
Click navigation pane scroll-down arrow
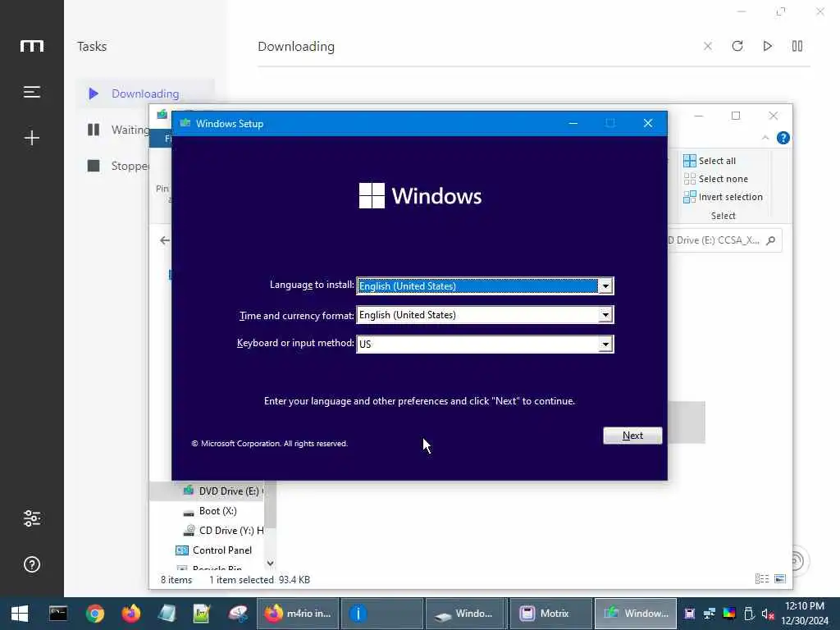(270, 563)
